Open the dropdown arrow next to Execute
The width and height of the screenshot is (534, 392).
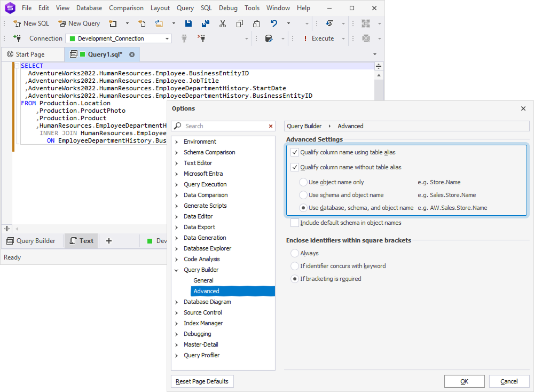343,38
